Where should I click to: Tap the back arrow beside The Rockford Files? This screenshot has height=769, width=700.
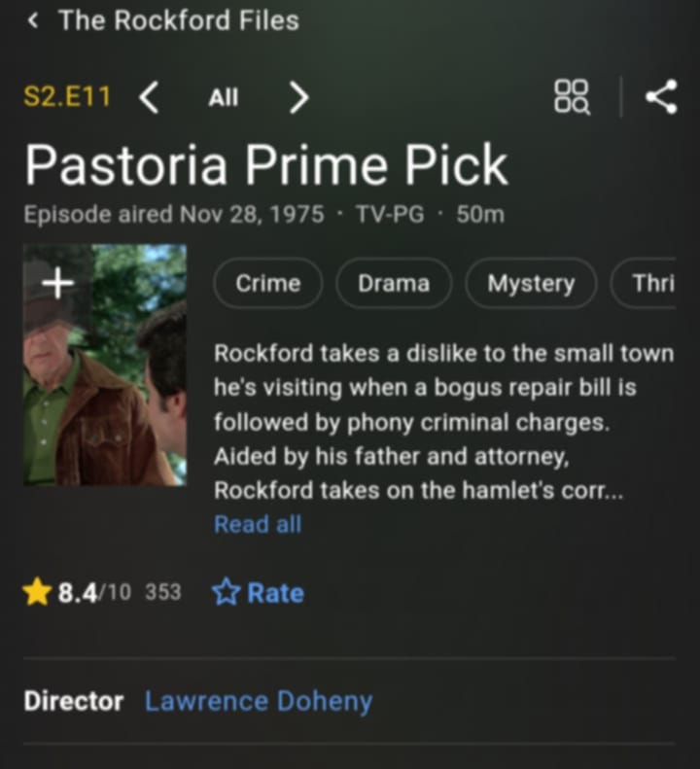(x=33, y=20)
